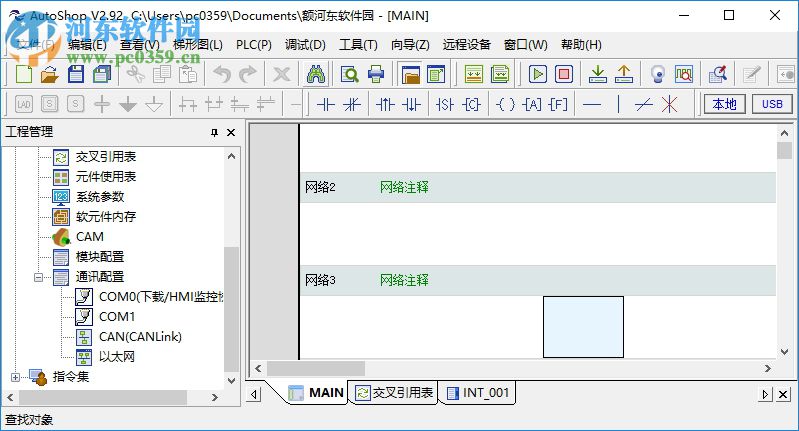Click the binoculars find icon
799x431 pixels.
click(x=316, y=74)
